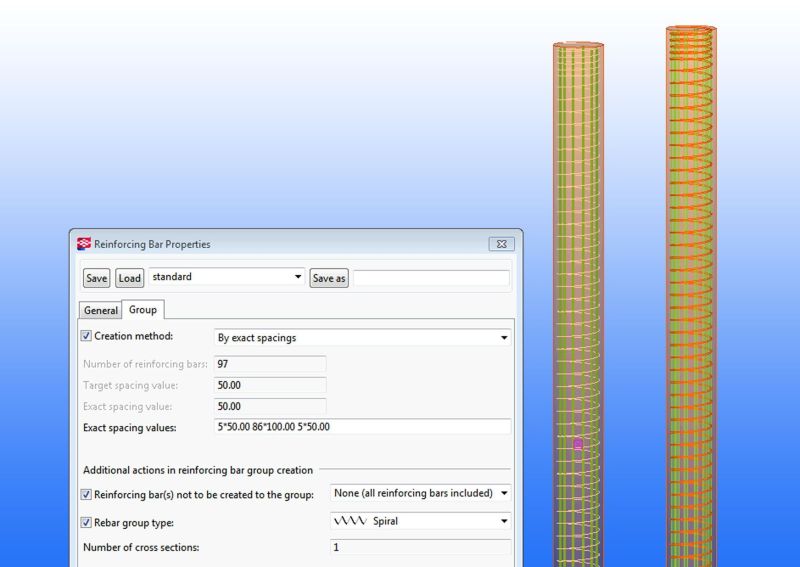The width and height of the screenshot is (800, 567).
Task: Focus the Save as name field
Action: tap(431, 278)
